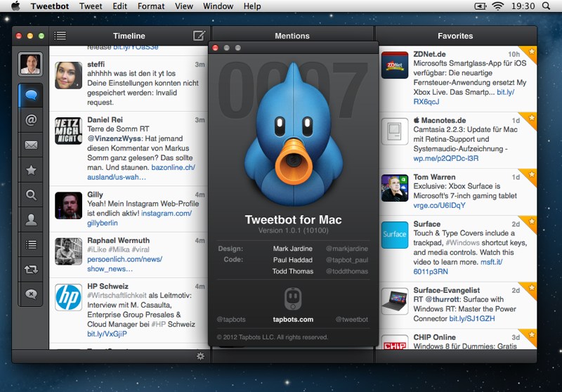Open the Mentions @ sidebar icon
This screenshot has width=562, height=392.
point(31,119)
